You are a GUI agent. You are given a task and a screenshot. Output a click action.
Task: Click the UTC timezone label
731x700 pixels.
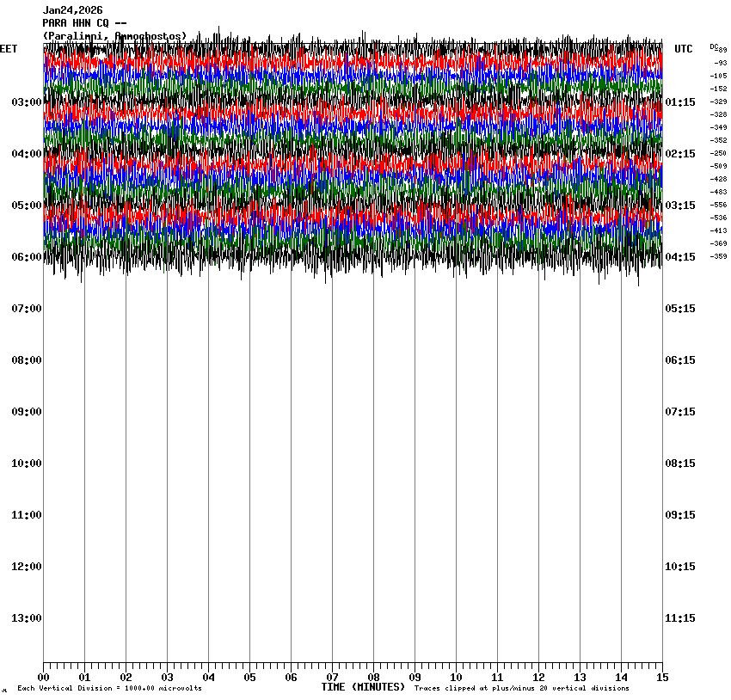point(683,49)
